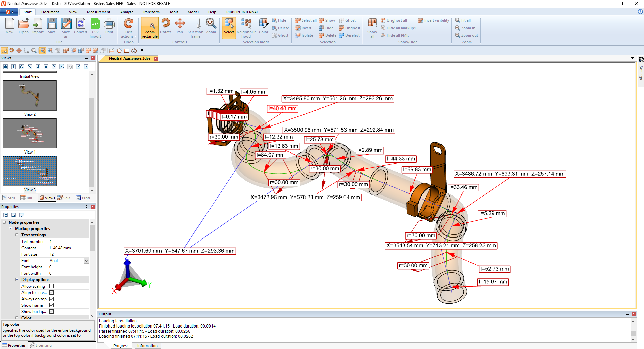Open the Measurement ribbon tab
The image size is (644, 349).
(98, 12)
